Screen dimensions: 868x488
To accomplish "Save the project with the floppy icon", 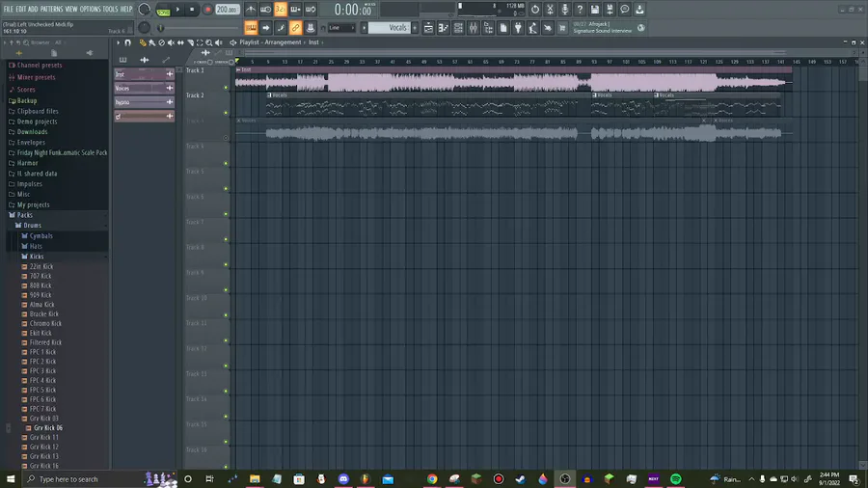I will (594, 10).
